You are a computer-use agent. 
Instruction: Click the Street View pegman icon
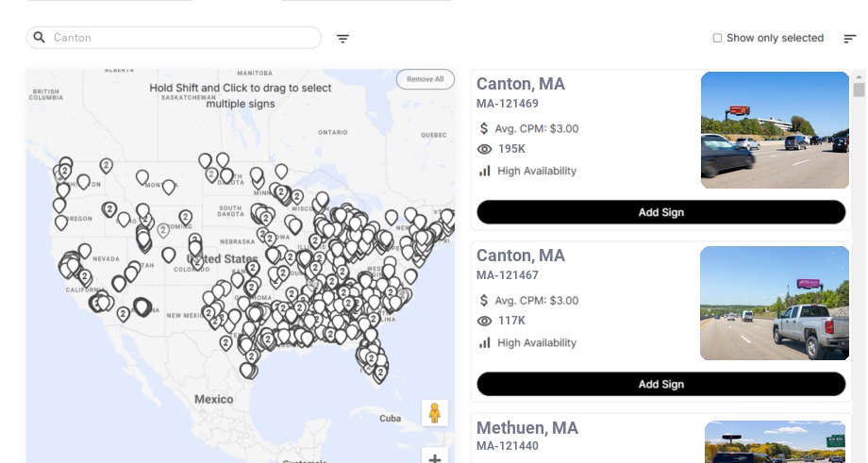tap(434, 413)
